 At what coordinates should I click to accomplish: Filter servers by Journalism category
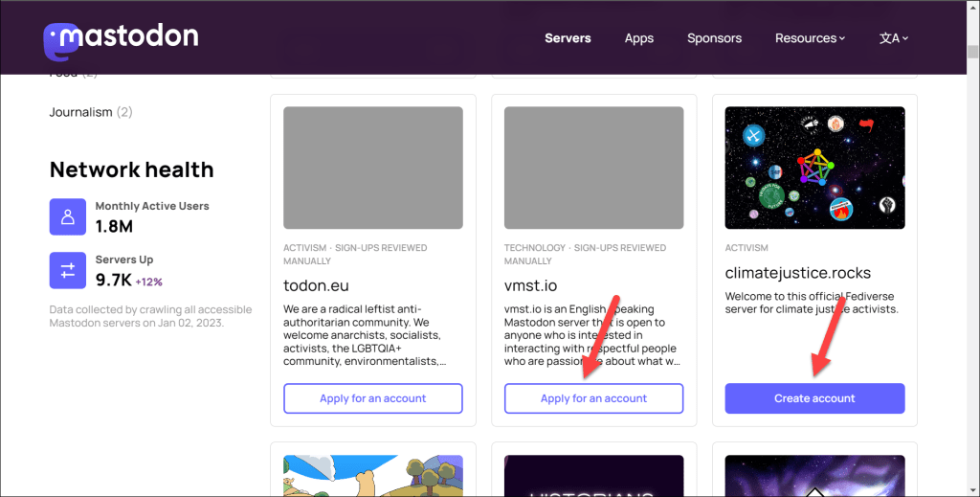click(91, 112)
